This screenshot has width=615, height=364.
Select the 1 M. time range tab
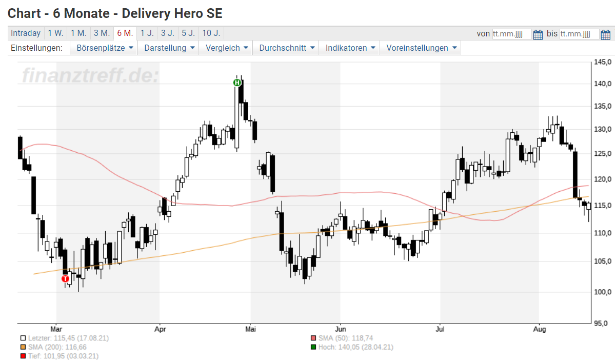pos(78,33)
